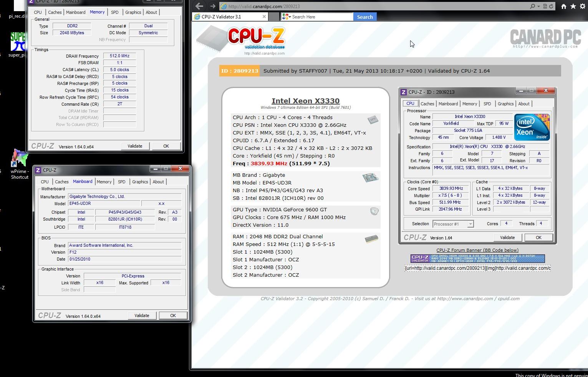588x377 pixels.
Task: Click OK button in Mainboard window
Action: (x=173, y=316)
